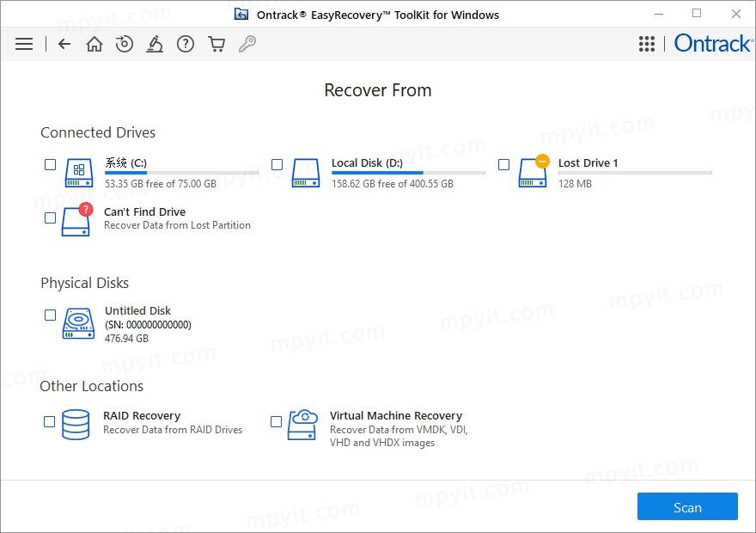Select the 系统 (C:) label
This screenshot has width=756, height=533.
click(125, 162)
